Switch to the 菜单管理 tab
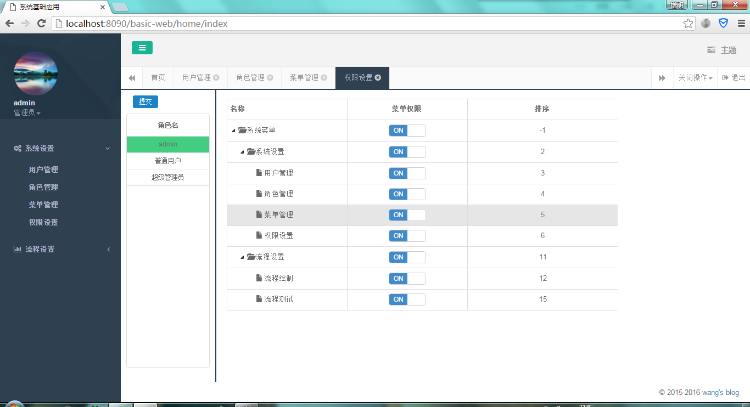750x407 pixels. (x=304, y=77)
